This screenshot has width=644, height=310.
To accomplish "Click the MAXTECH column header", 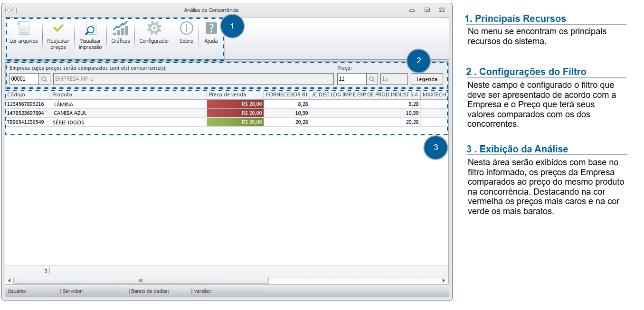I will point(434,95).
